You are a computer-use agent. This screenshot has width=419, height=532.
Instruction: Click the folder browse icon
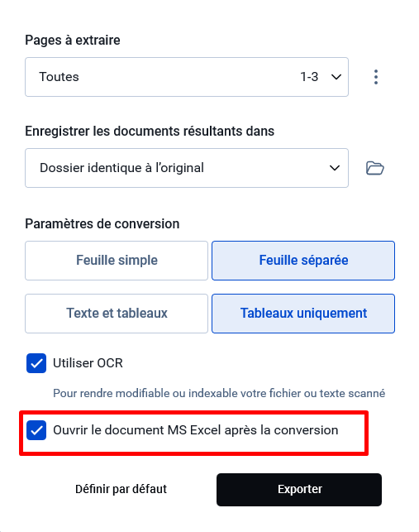coord(375,168)
